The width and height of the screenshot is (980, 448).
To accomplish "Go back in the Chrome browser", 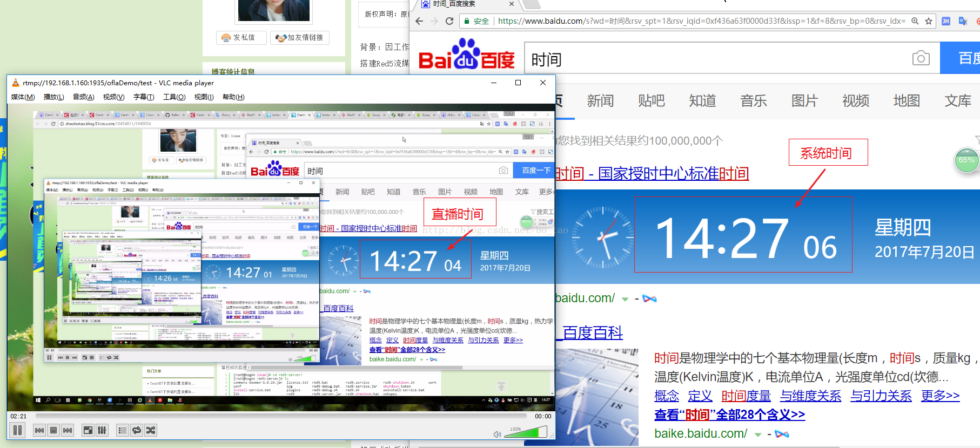I will pos(419,21).
